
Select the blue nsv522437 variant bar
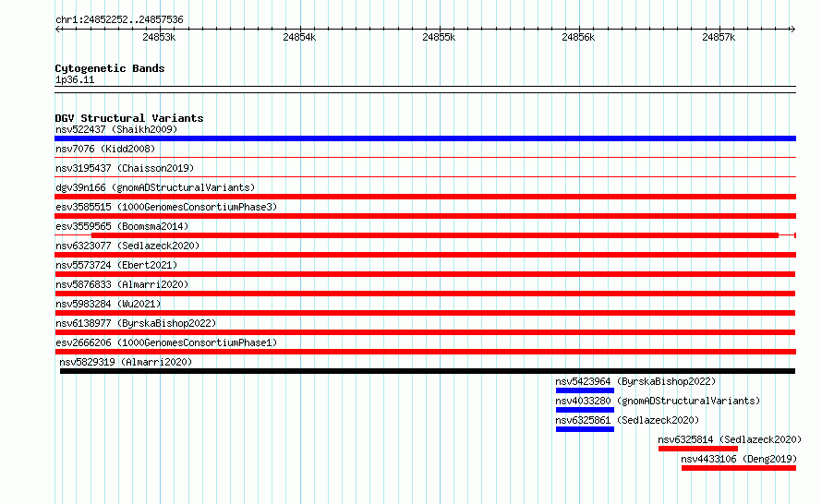click(425, 138)
